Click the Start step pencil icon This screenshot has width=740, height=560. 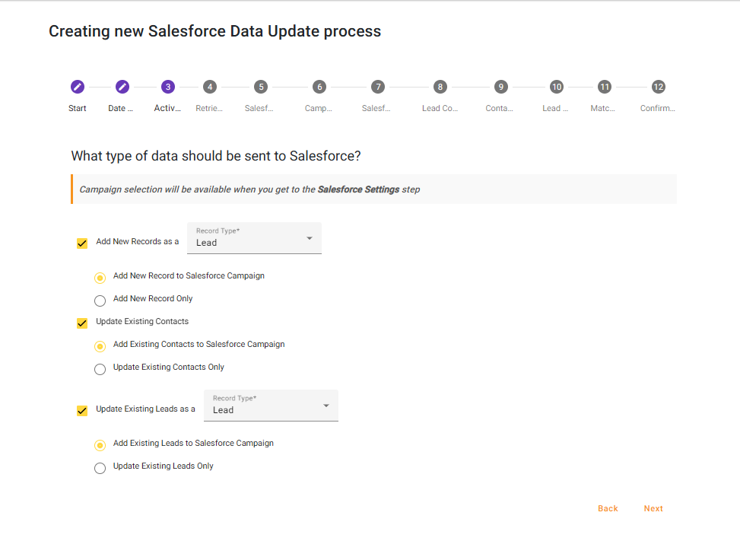(x=77, y=87)
